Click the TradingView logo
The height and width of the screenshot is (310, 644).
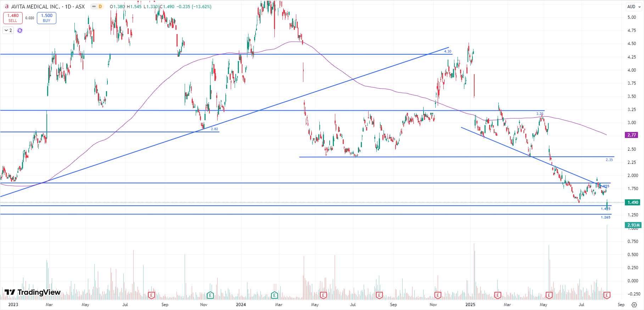pos(33,292)
